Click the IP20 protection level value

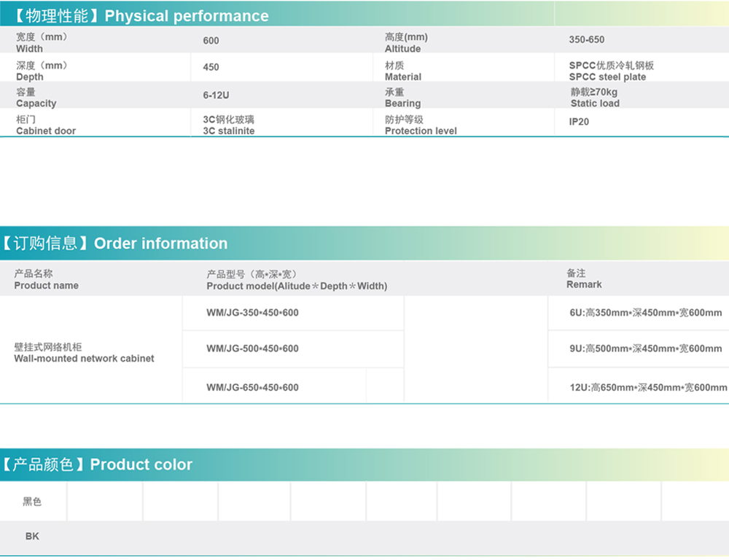pos(579,122)
